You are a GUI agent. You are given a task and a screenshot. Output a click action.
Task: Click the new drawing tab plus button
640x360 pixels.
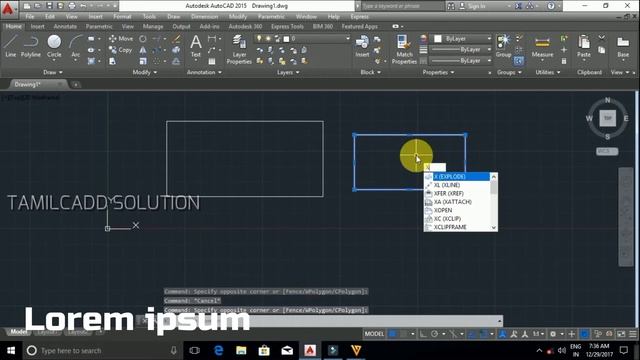[x=76, y=84]
